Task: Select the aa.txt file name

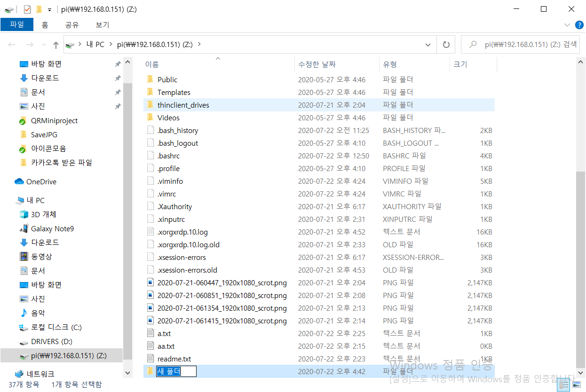Action: 166,346
